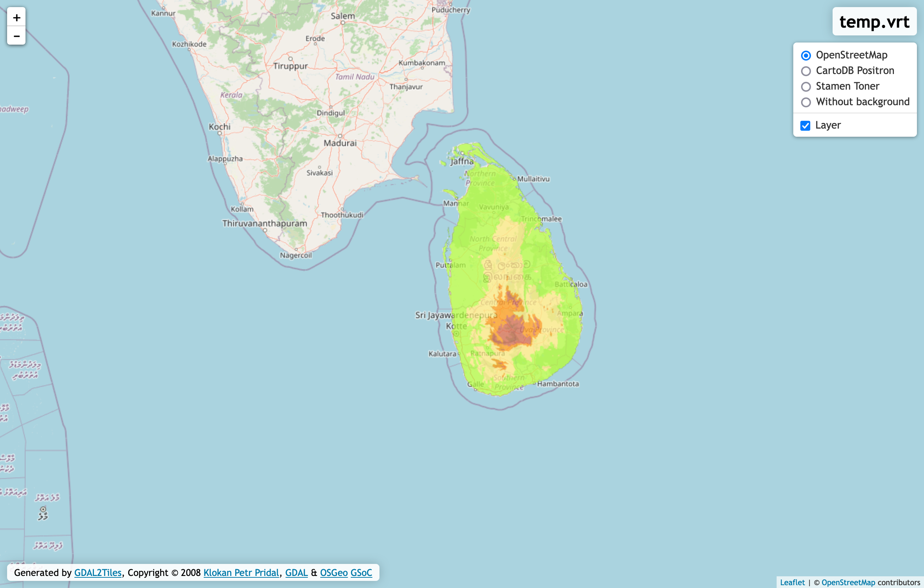924x588 pixels.
Task: Click the temp.vrt title label
Action: coord(874,22)
